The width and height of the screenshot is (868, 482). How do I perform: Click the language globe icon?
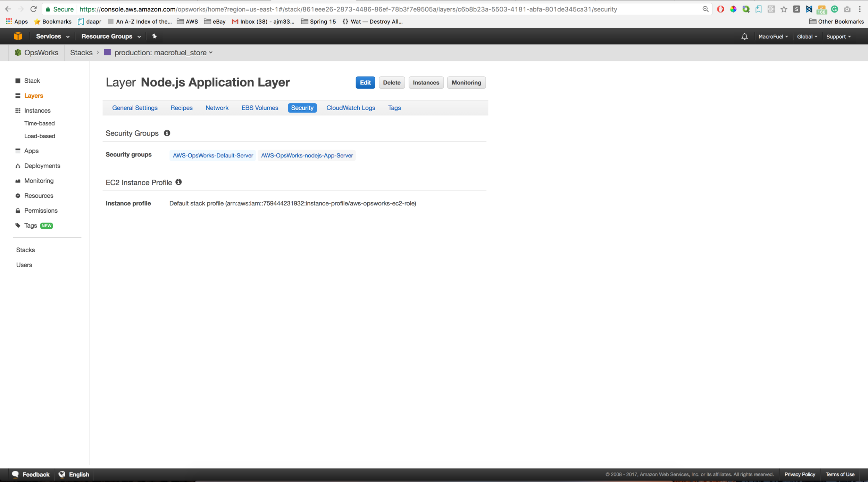pyautogui.click(x=62, y=474)
